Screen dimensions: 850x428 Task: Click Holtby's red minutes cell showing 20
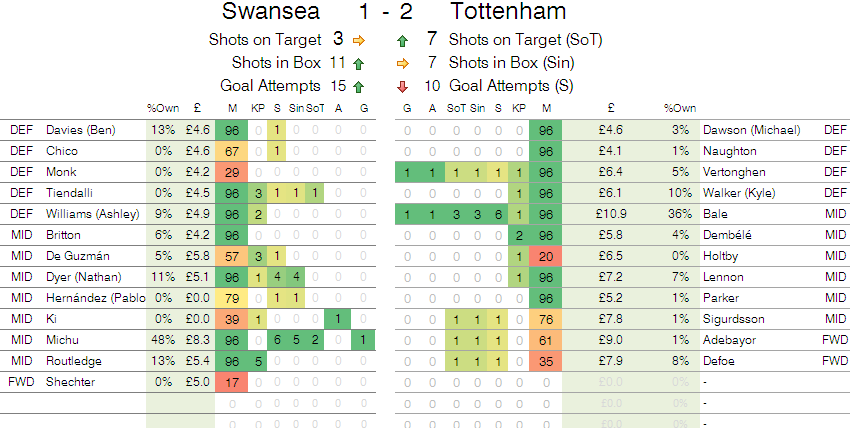(546, 256)
